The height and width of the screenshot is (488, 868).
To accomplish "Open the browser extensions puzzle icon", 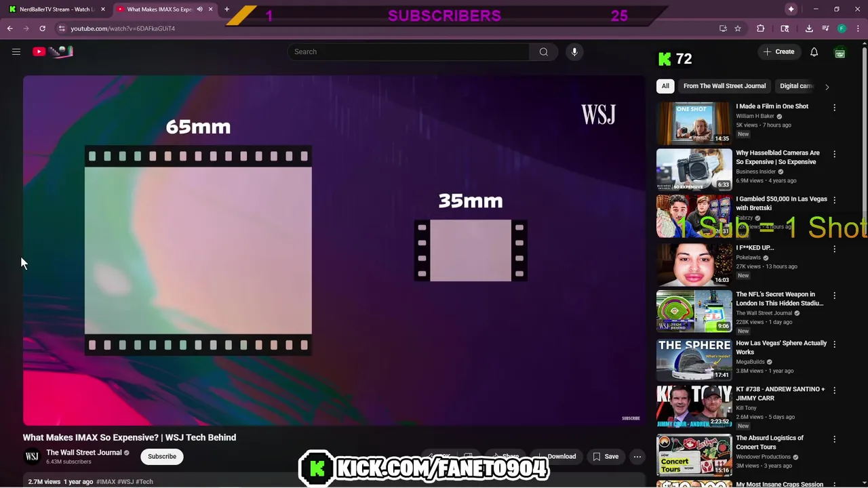I will pos(761,28).
